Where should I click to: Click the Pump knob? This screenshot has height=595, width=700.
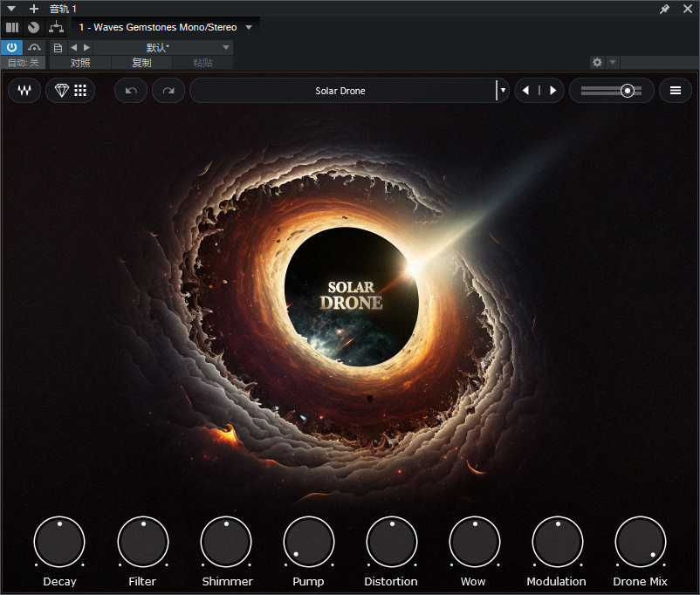(309, 542)
